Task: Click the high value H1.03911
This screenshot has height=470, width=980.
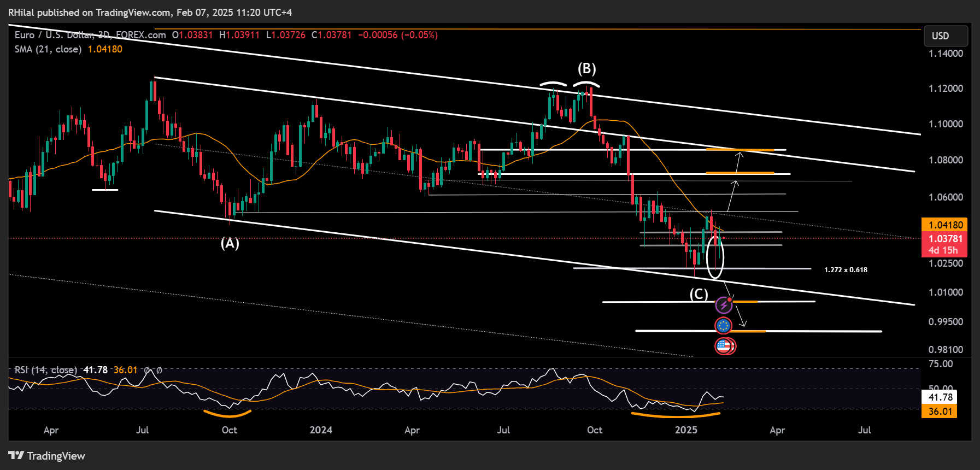Action: coord(239,35)
